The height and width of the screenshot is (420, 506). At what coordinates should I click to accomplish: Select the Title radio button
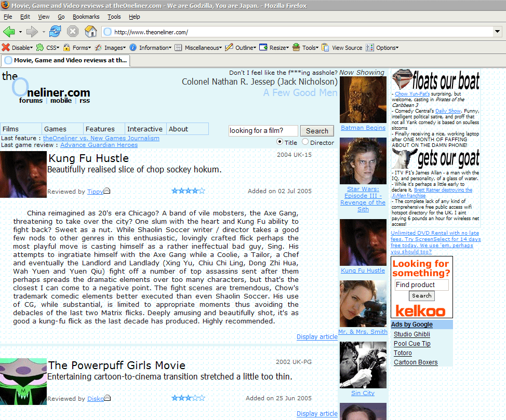279,142
